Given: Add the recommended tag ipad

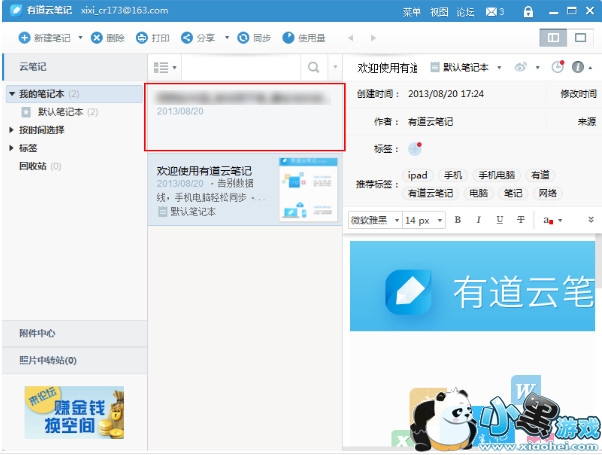Looking at the screenshot, I should click(418, 175).
